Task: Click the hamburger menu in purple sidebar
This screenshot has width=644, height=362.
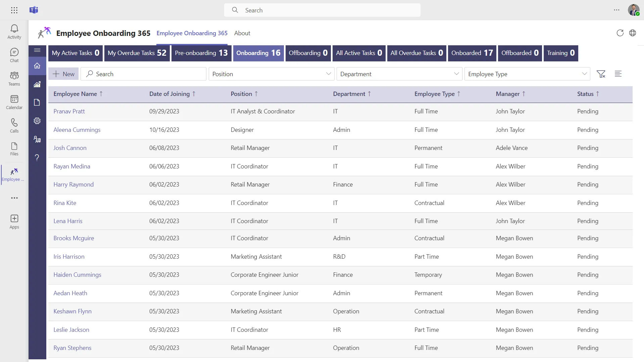Action: click(37, 50)
